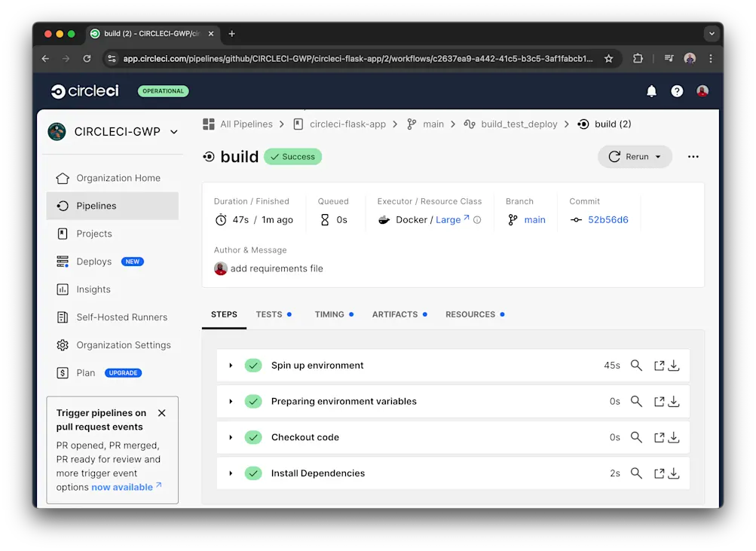756x551 pixels.
Task: Switch to the TESTS tab
Action: [x=274, y=314]
